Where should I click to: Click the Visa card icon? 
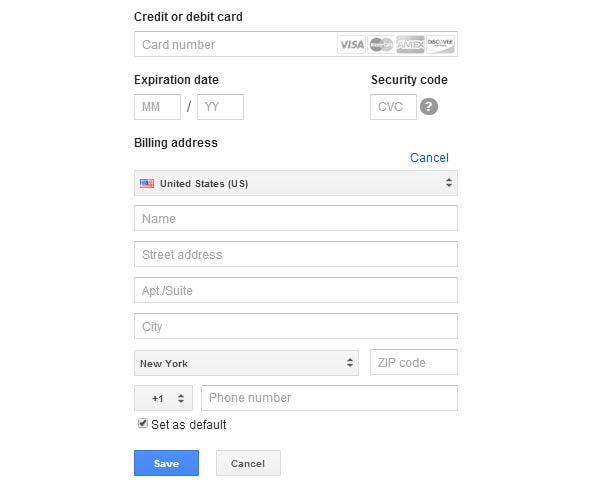coord(351,44)
